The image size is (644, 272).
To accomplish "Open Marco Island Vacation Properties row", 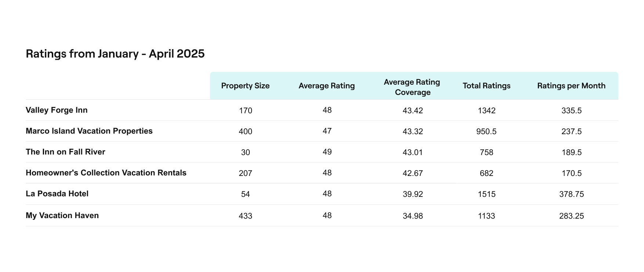I will click(x=89, y=131).
